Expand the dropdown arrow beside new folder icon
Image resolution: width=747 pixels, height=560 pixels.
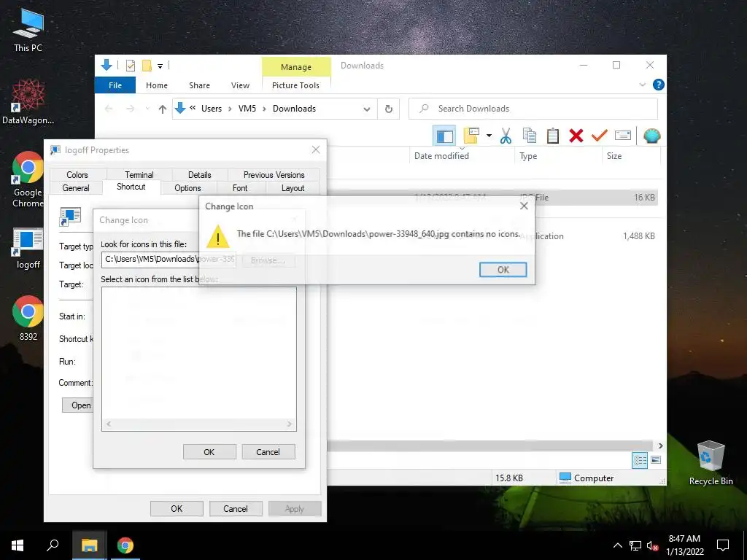(x=489, y=136)
